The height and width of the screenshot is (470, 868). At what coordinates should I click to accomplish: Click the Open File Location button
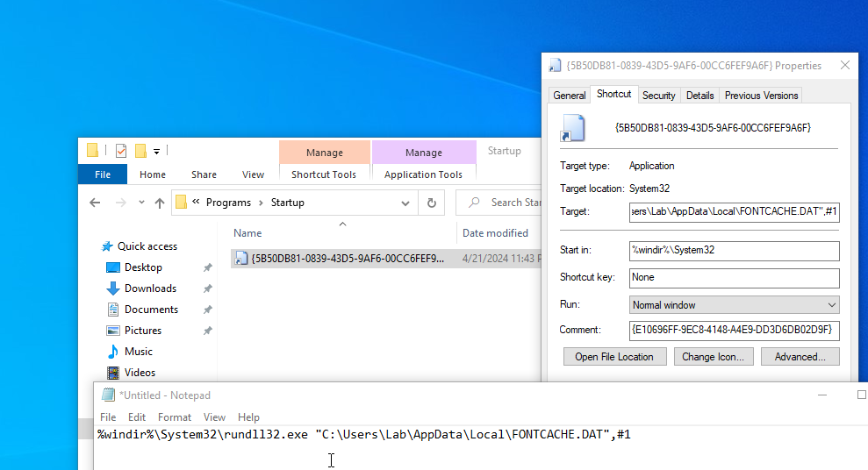614,357
